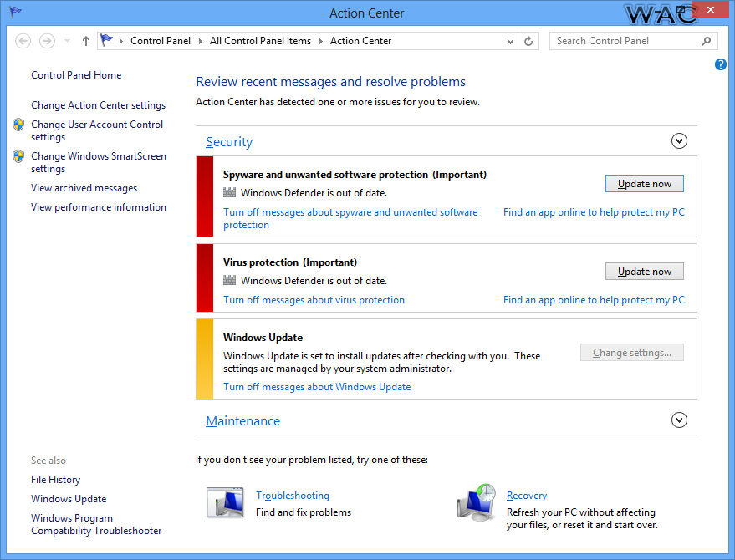Open Control Panel Home

[x=76, y=75]
